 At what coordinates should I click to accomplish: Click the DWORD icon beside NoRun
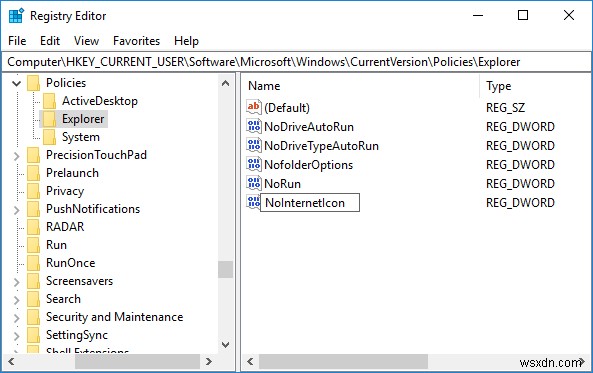click(253, 183)
